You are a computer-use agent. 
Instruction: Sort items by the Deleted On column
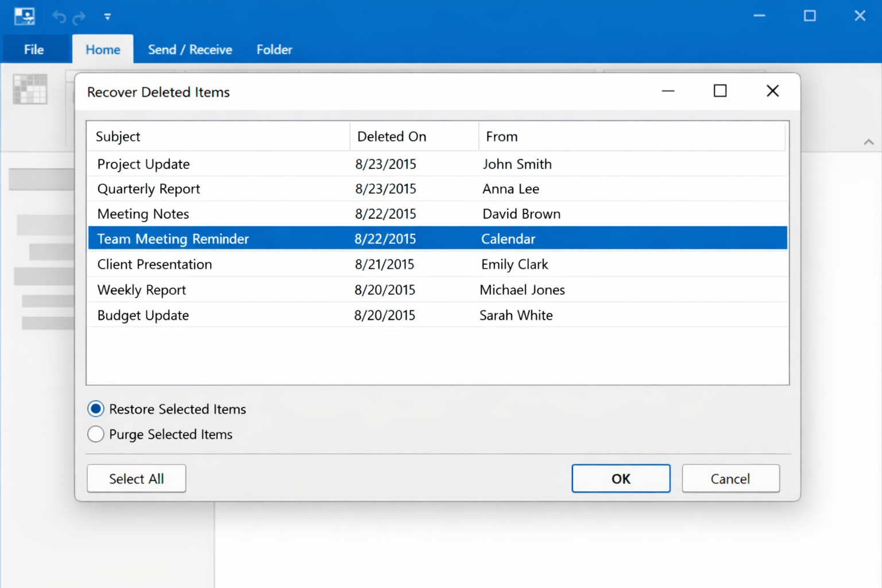(392, 136)
